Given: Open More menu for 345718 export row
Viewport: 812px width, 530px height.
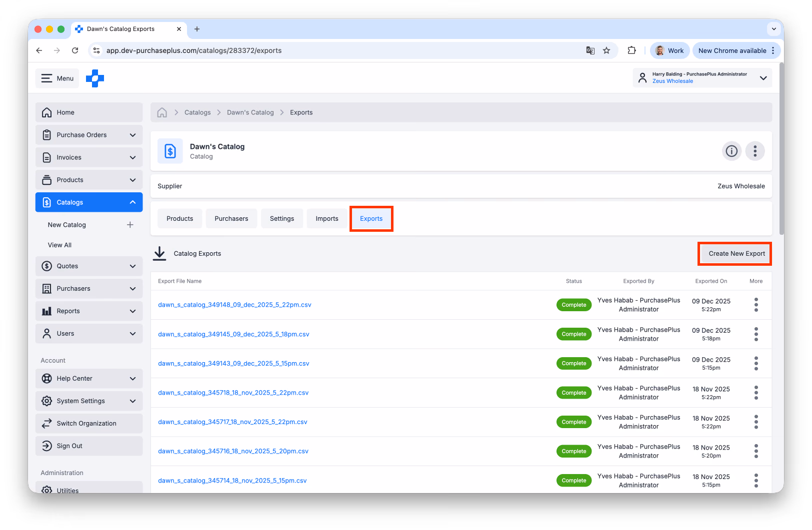Looking at the screenshot, I should click(x=756, y=393).
